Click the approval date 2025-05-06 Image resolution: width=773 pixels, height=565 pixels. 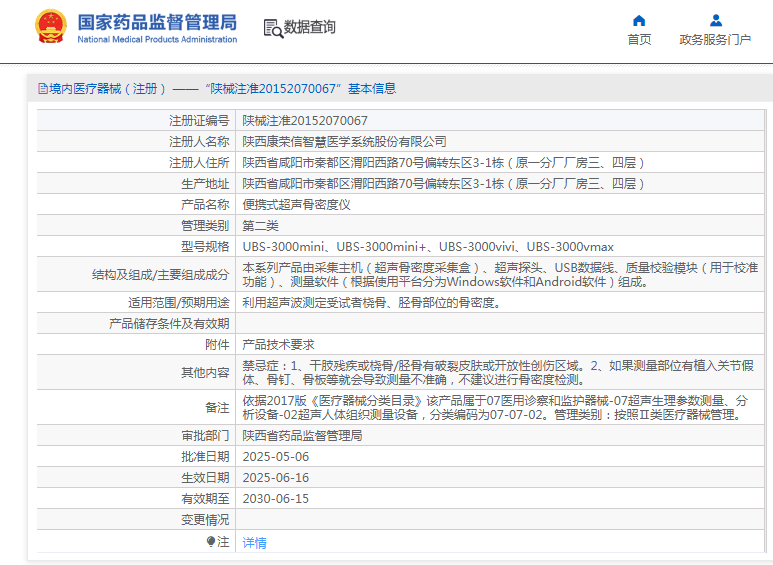tap(276, 457)
